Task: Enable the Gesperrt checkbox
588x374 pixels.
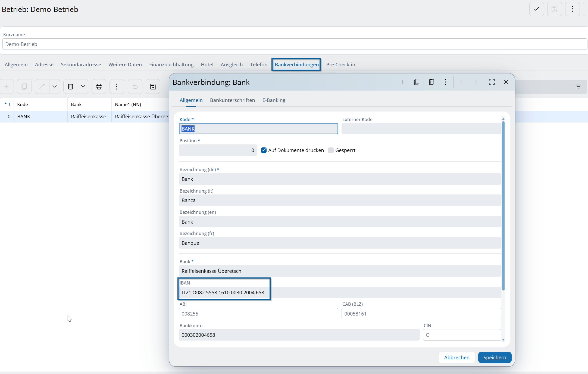Action: (x=331, y=150)
